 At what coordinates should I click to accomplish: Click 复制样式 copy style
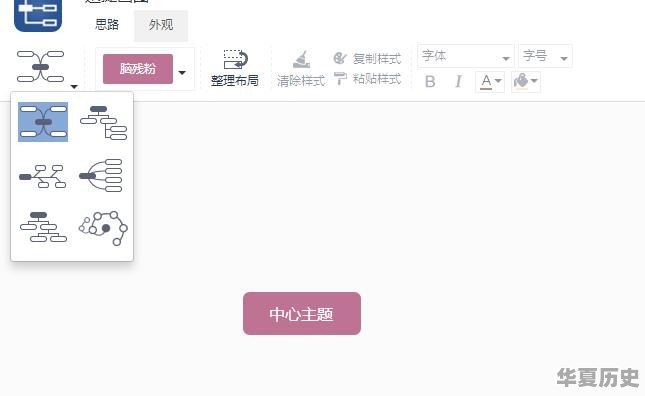pos(367,59)
